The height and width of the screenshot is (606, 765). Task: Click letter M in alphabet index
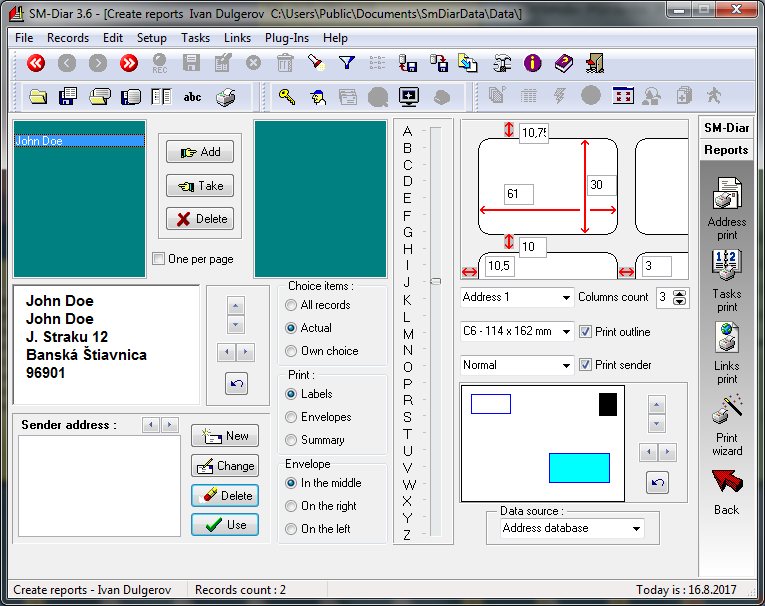[x=408, y=334]
